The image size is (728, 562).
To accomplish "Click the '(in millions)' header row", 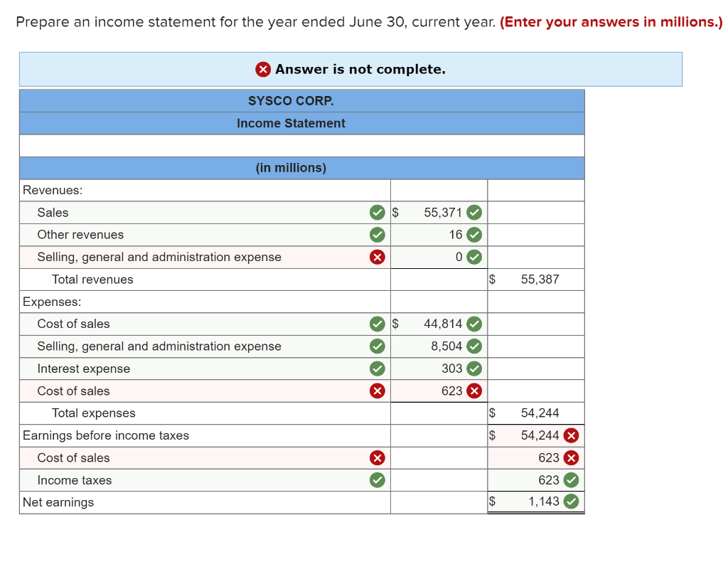I will tap(301, 168).
